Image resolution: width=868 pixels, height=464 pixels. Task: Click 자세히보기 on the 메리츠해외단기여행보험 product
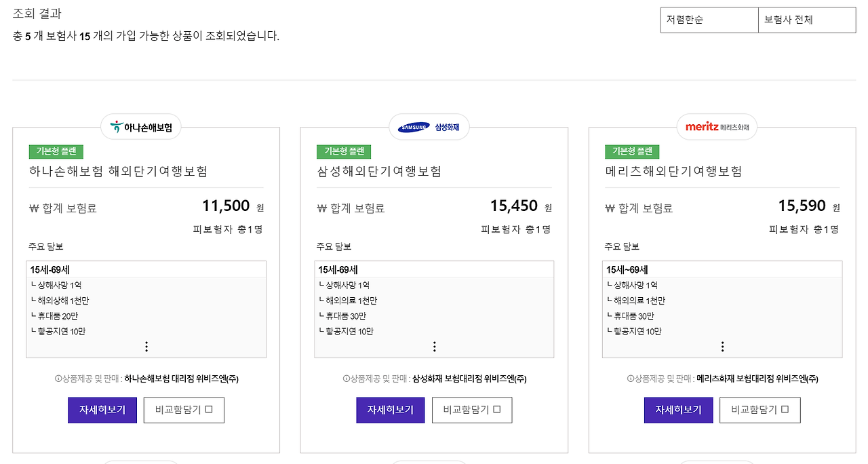tap(678, 410)
